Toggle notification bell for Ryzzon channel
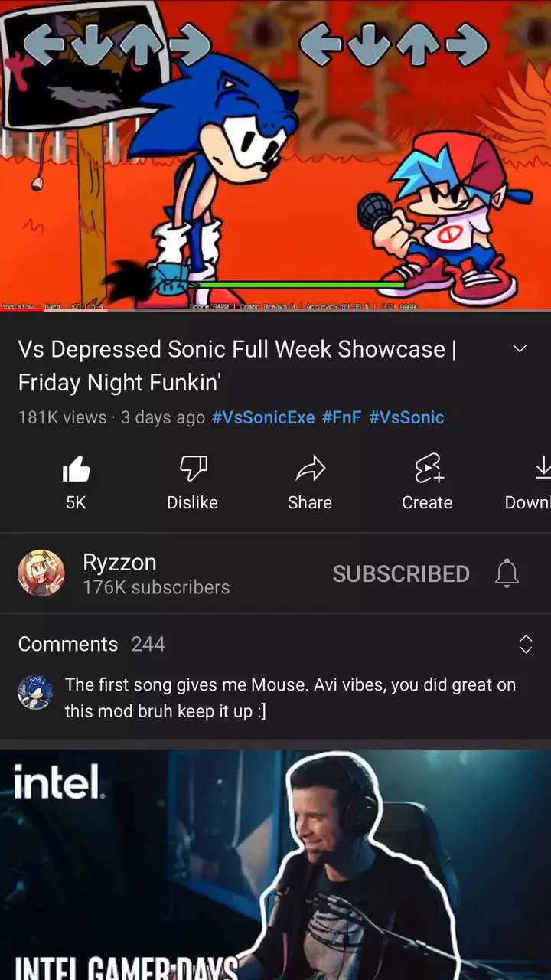 pos(507,573)
